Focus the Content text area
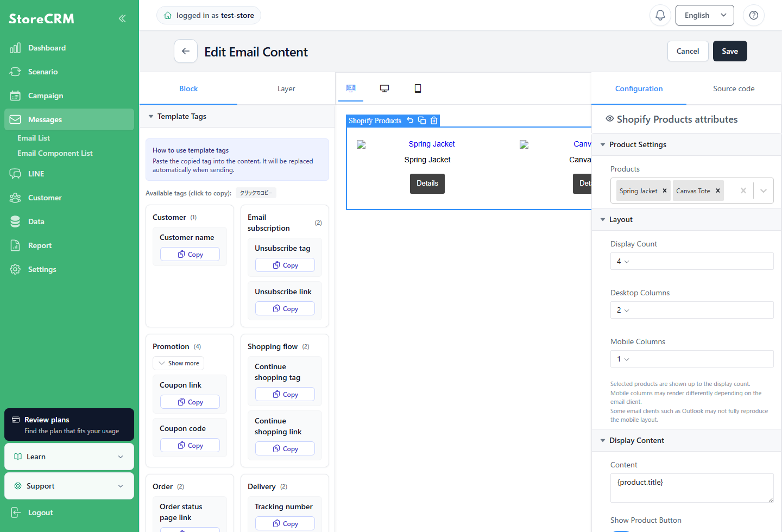Screen dimensions: 782x532 coord(692,488)
